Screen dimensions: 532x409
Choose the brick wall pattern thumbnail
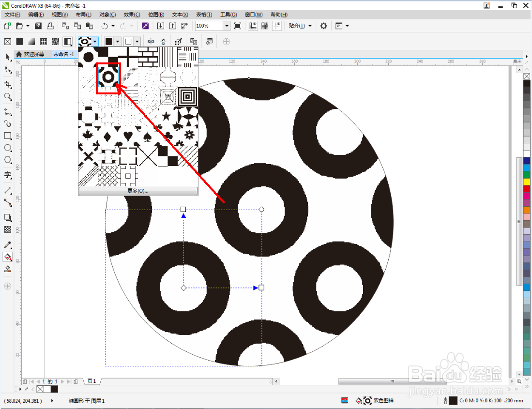click(148, 56)
